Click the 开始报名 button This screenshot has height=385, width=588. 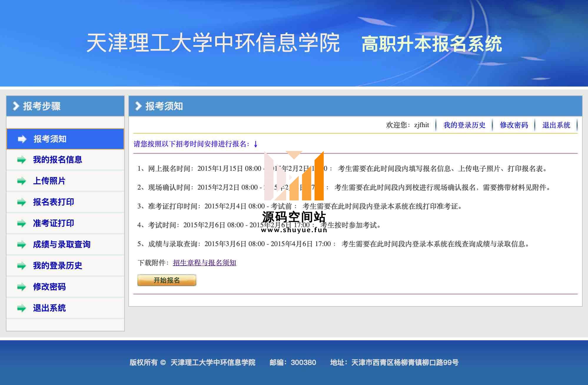[167, 280]
